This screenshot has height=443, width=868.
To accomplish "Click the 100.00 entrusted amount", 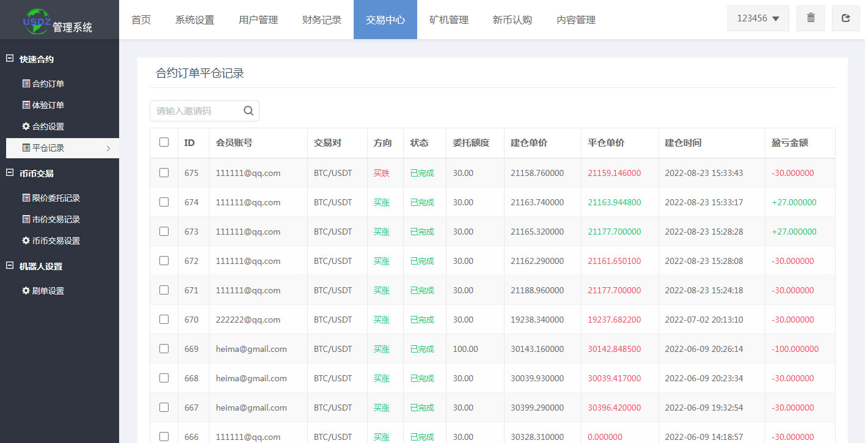I will tap(465, 349).
